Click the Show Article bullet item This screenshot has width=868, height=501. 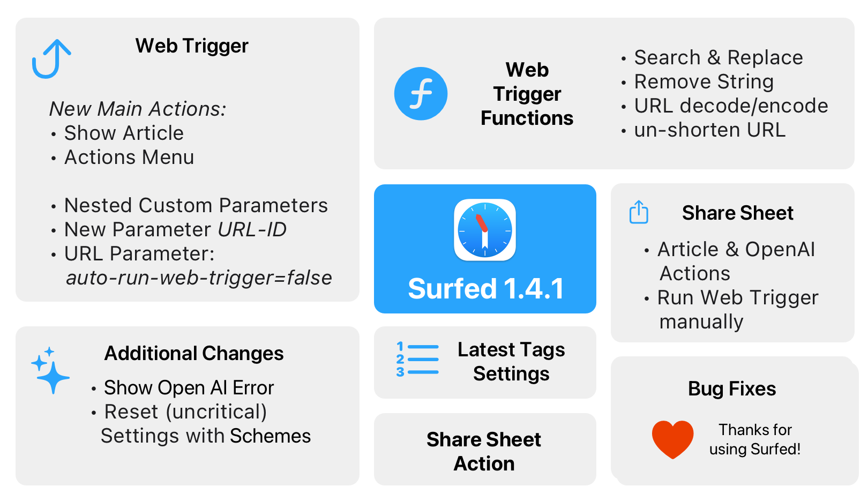coord(124,133)
